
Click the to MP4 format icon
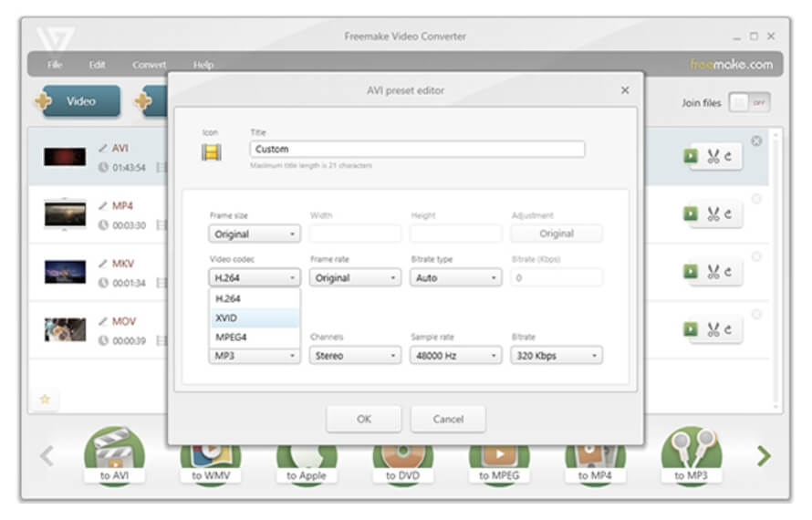pos(595,463)
